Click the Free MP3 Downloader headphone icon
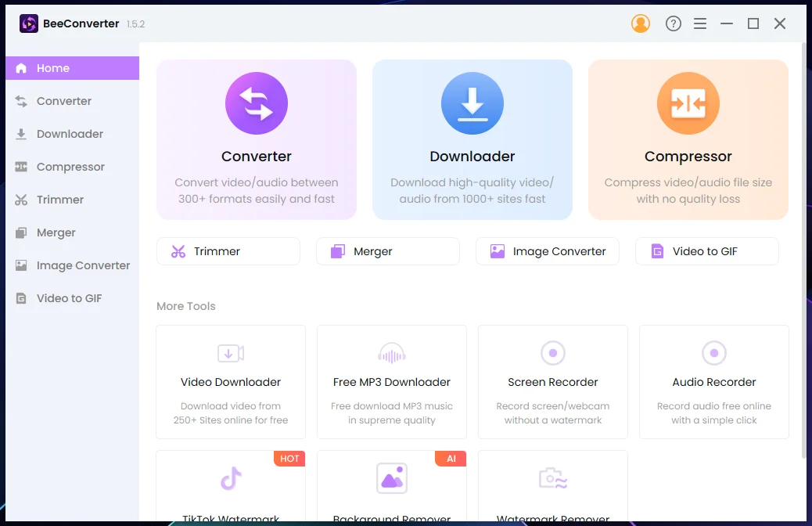Viewport: 812px width, 526px height. pos(392,354)
